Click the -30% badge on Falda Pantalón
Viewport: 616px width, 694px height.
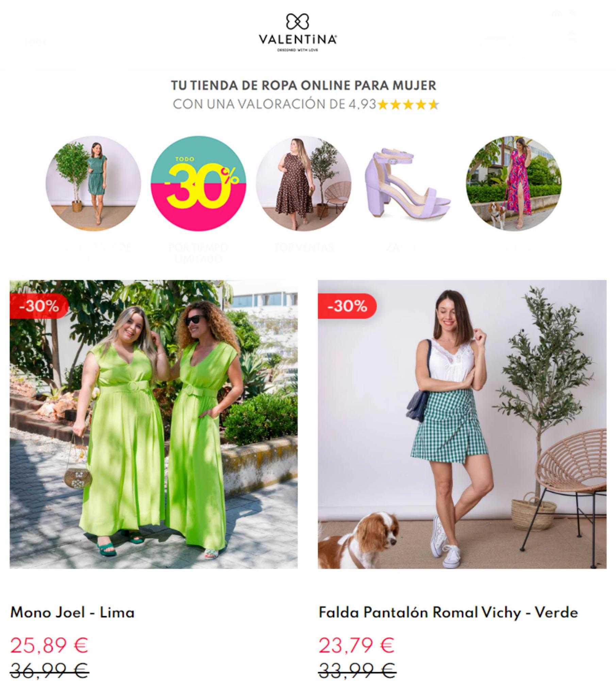click(x=347, y=306)
